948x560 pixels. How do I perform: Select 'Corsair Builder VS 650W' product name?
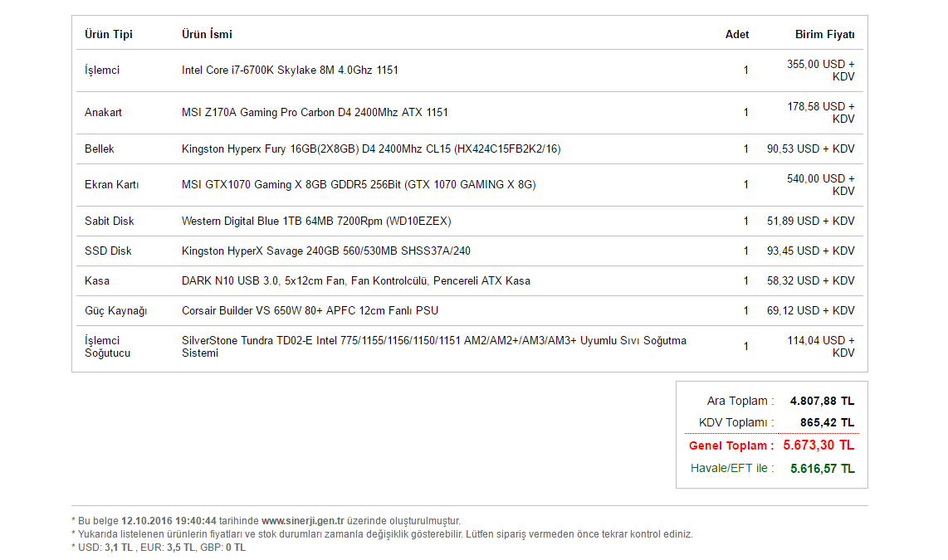[x=310, y=310]
